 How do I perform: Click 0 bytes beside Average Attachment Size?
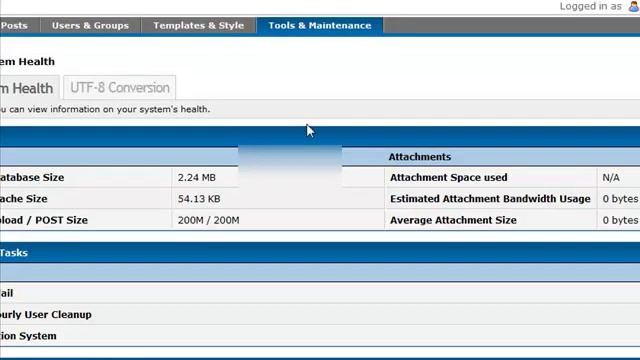click(620, 220)
